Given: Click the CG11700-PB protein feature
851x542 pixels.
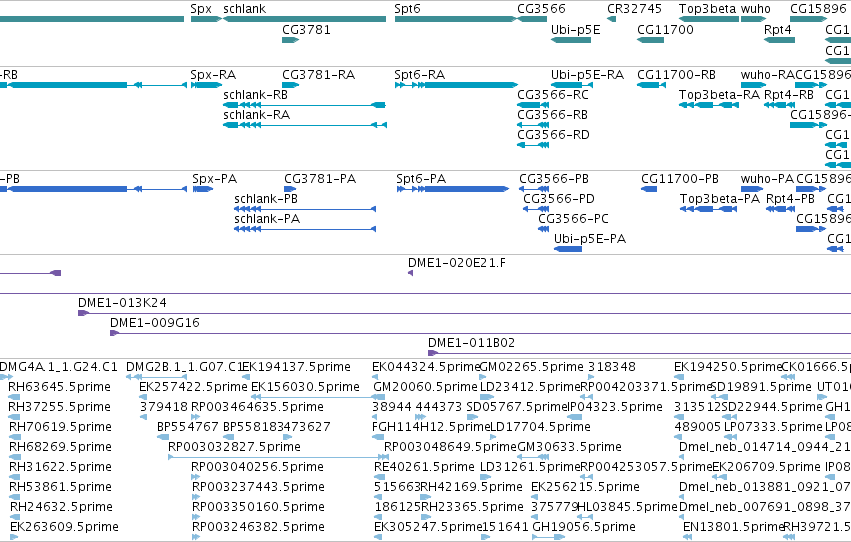Looking at the screenshot, I should pyautogui.click(x=649, y=189).
